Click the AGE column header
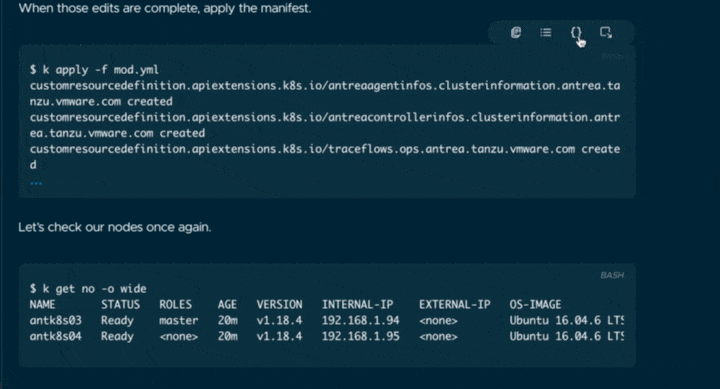The width and height of the screenshot is (720, 389). (x=227, y=305)
